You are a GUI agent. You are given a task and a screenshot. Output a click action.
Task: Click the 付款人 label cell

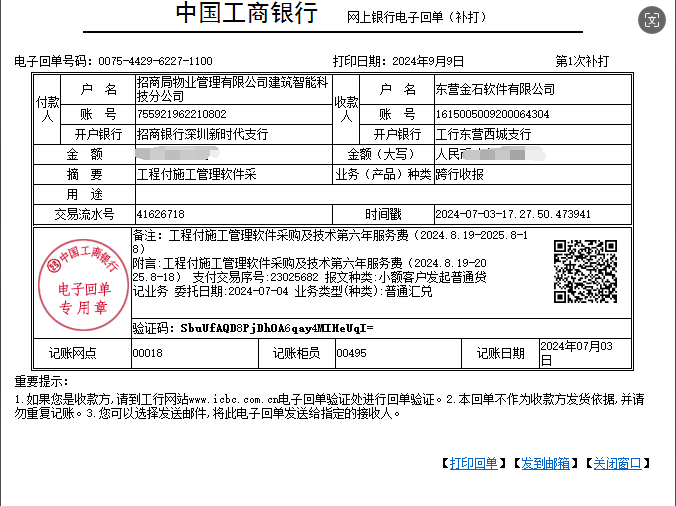[47, 109]
